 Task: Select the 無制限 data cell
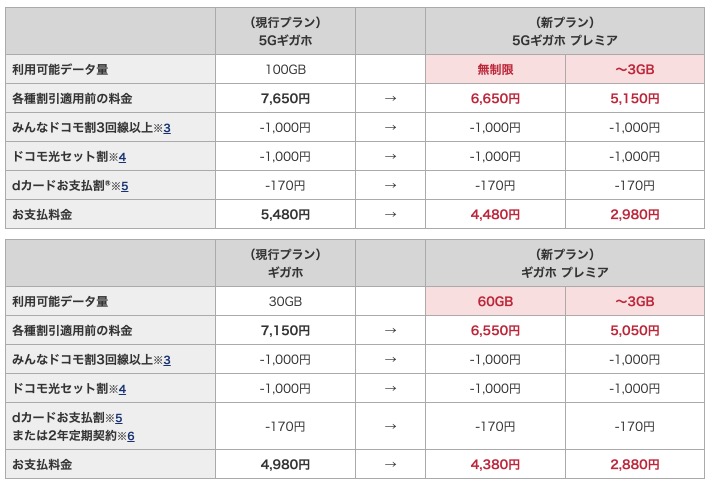click(495, 69)
